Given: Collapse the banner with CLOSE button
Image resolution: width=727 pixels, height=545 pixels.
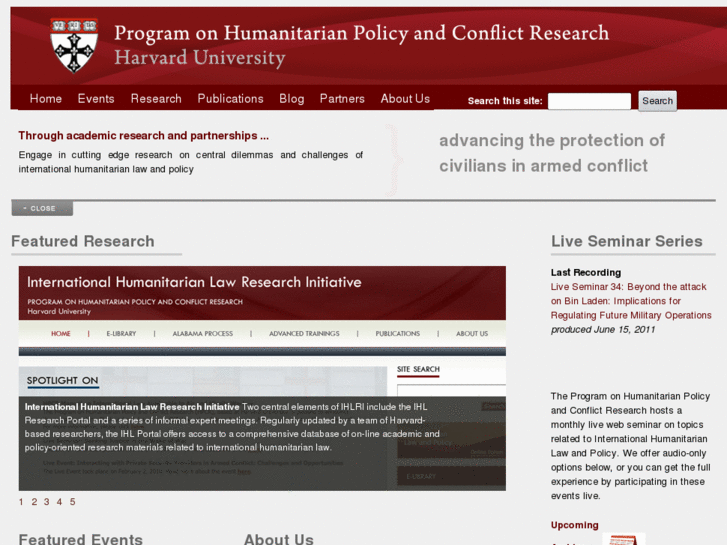Looking at the screenshot, I should [x=42, y=208].
